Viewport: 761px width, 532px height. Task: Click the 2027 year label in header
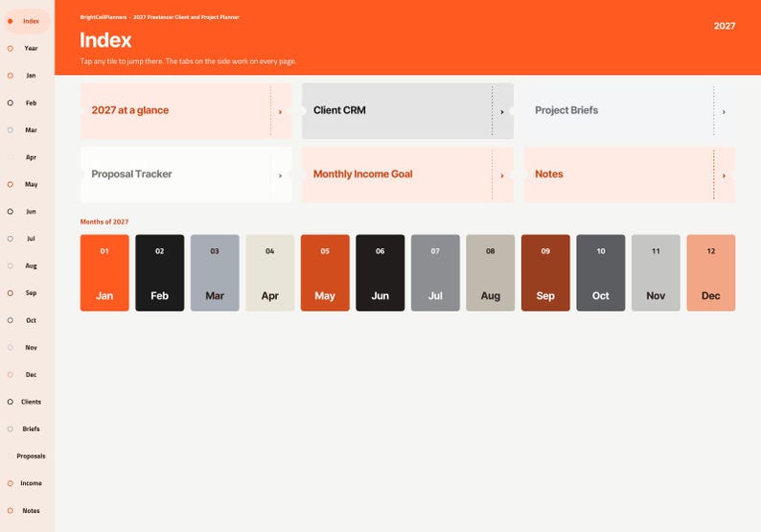(725, 26)
